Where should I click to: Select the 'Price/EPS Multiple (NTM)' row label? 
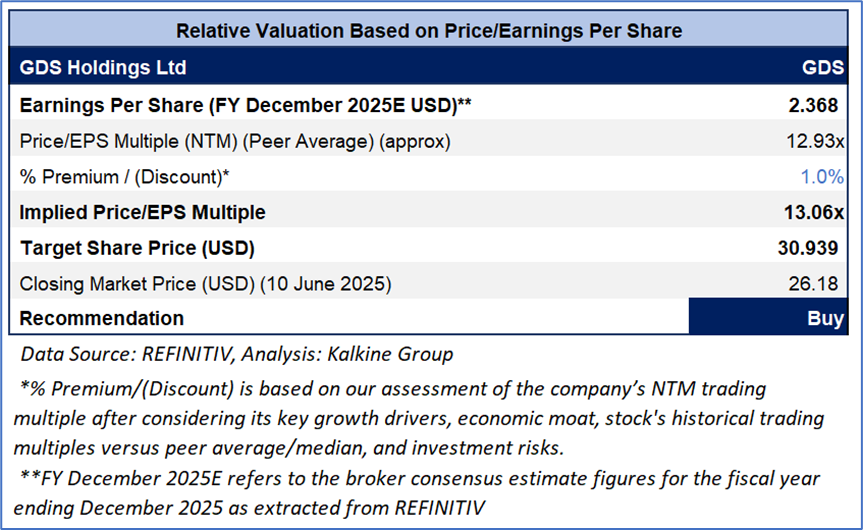click(x=235, y=141)
